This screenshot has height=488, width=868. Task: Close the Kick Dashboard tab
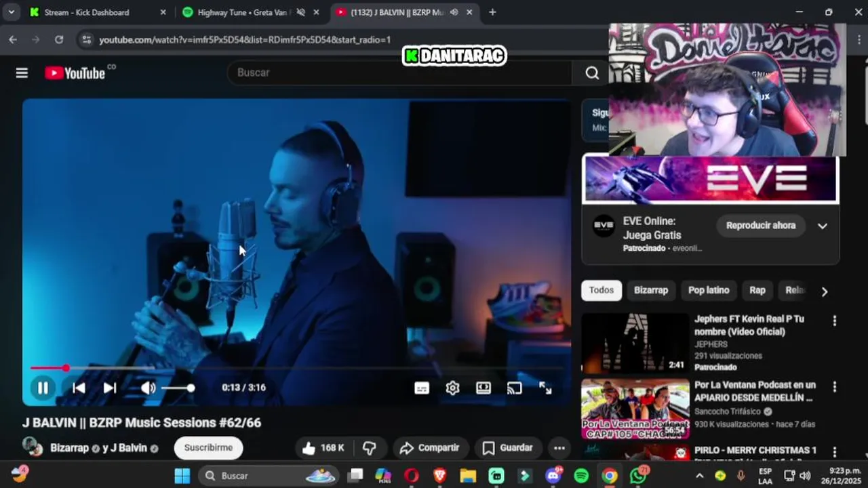(x=163, y=12)
